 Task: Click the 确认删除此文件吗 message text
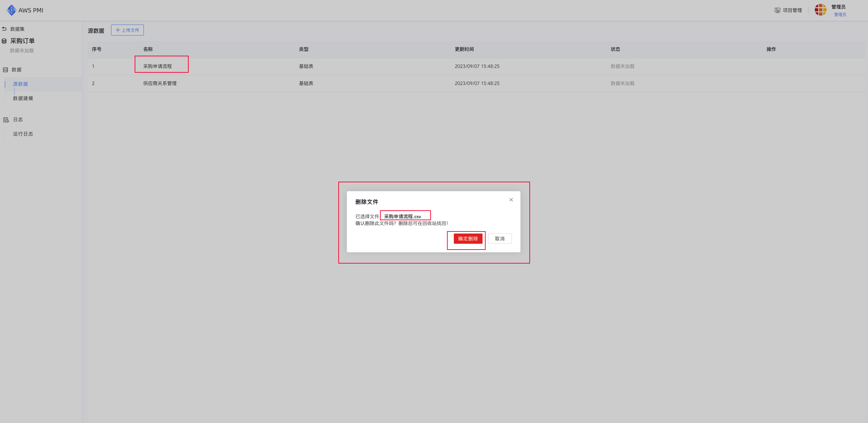(x=402, y=223)
